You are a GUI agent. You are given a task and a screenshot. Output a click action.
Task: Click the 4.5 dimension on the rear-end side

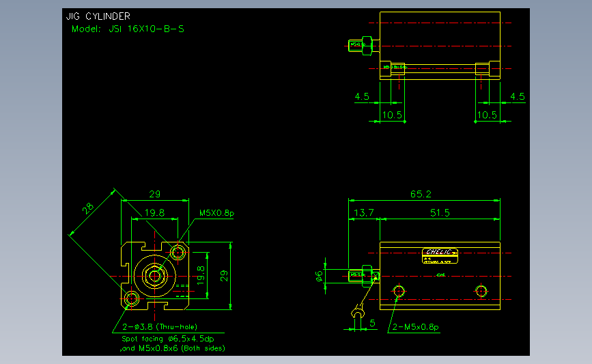pyautogui.click(x=518, y=97)
